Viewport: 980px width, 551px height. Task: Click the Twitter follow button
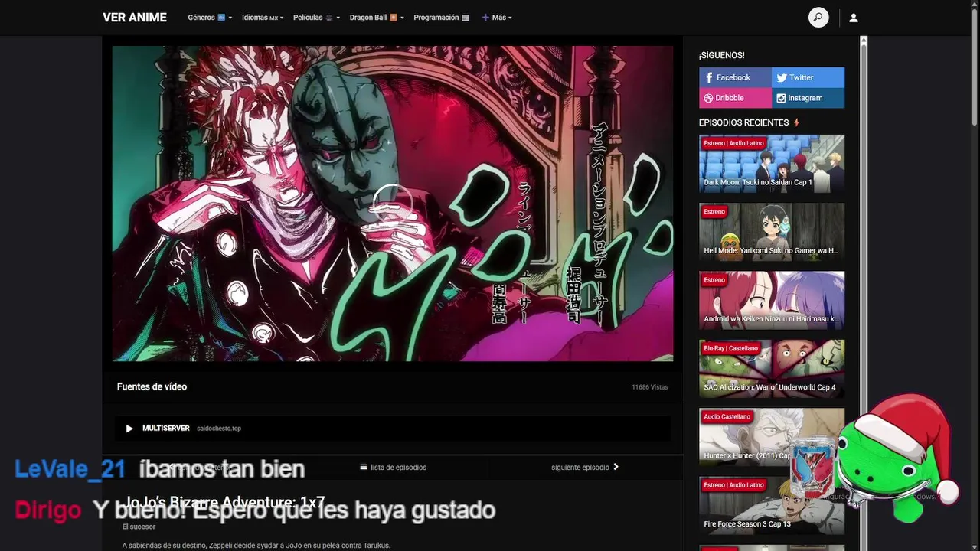[808, 77]
